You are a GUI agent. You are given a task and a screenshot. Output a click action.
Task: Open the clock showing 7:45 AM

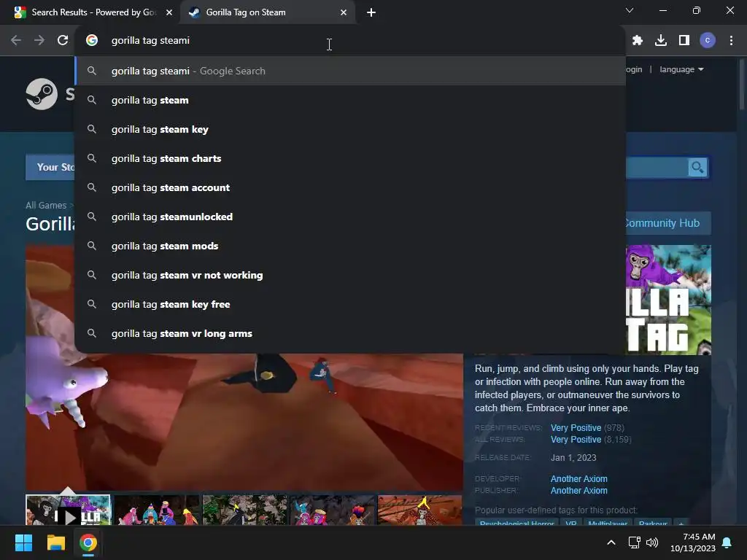pyautogui.click(x=693, y=542)
